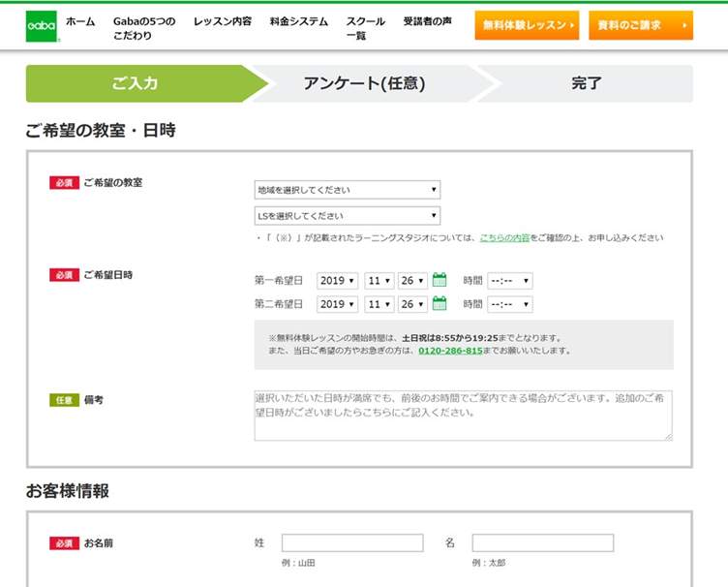Expand the LS learning studio dropdown
Viewport: 728px width, 587px height.
coord(347,216)
